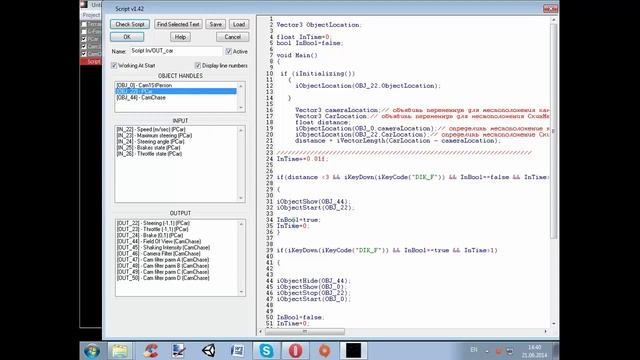Click the Save button
The height and width of the screenshot is (360, 640).
[x=216, y=24]
